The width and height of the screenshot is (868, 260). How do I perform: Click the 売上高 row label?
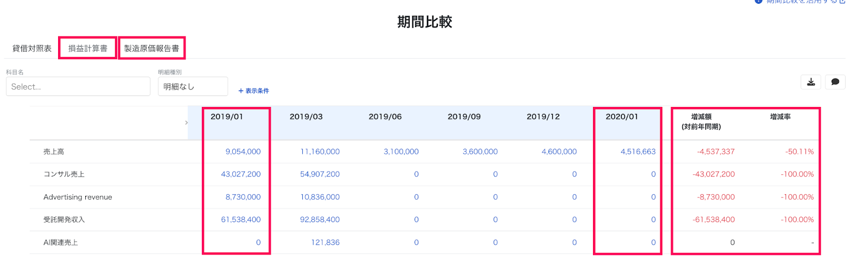pyautogui.click(x=54, y=152)
